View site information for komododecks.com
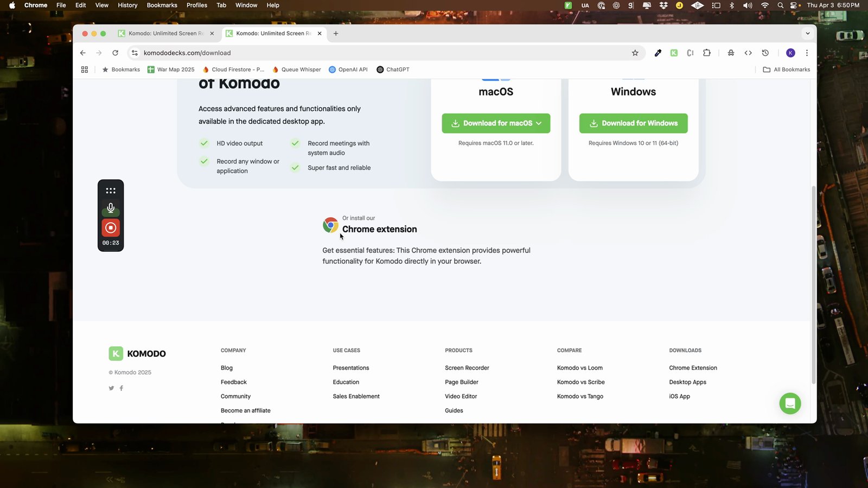Image resolution: width=868 pixels, height=488 pixels. pos(135,53)
